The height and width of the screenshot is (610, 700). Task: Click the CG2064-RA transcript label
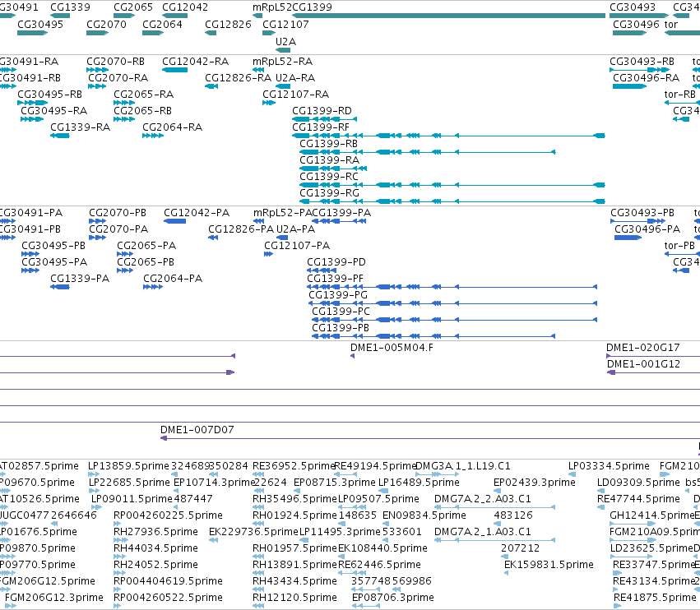click(x=172, y=127)
